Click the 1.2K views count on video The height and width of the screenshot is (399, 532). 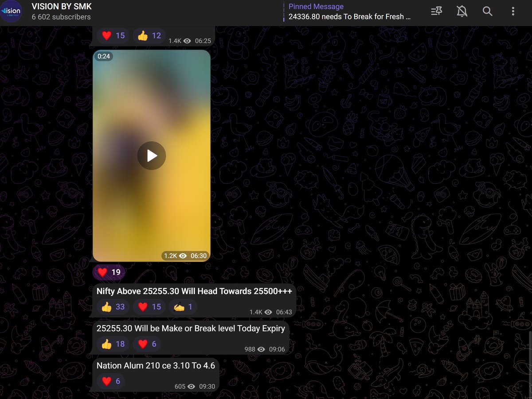pos(171,256)
